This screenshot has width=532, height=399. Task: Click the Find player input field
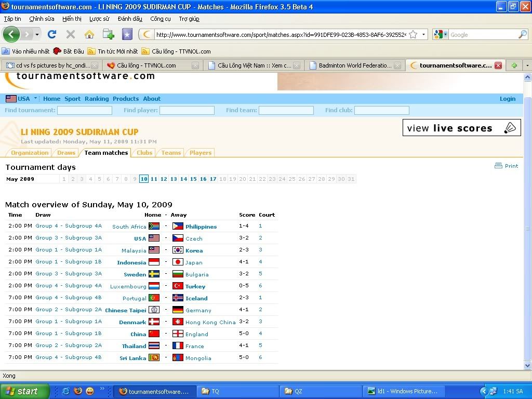click(187, 110)
